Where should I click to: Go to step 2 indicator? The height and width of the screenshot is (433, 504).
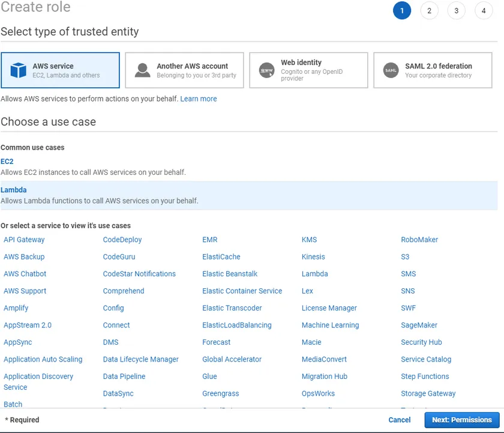[429, 11]
